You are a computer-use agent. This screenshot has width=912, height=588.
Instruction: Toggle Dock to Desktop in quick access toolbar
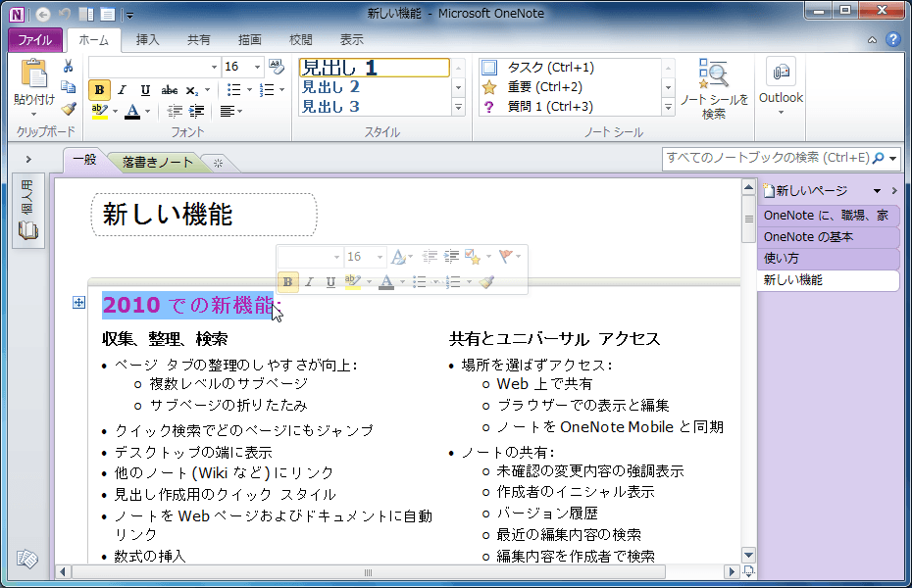coord(86,14)
